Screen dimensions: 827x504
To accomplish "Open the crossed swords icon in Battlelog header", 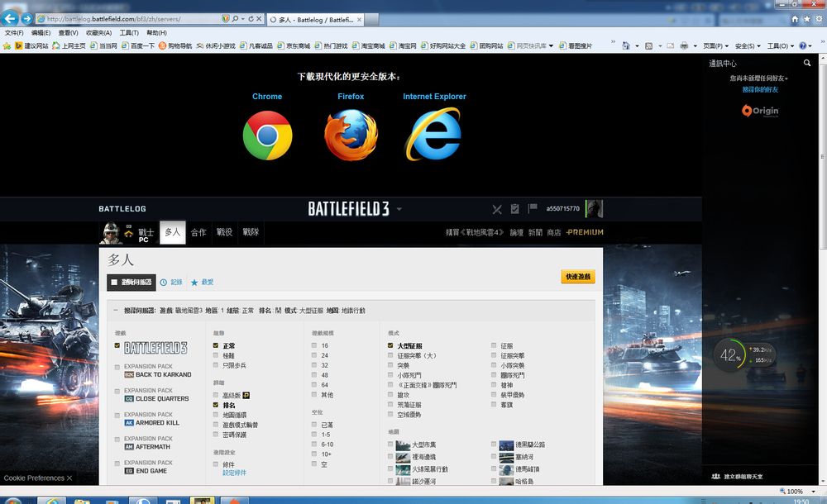I will click(x=497, y=209).
